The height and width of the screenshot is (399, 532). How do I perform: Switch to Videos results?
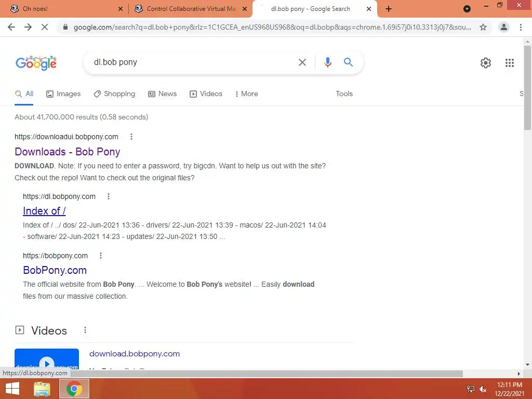[206, 94]
